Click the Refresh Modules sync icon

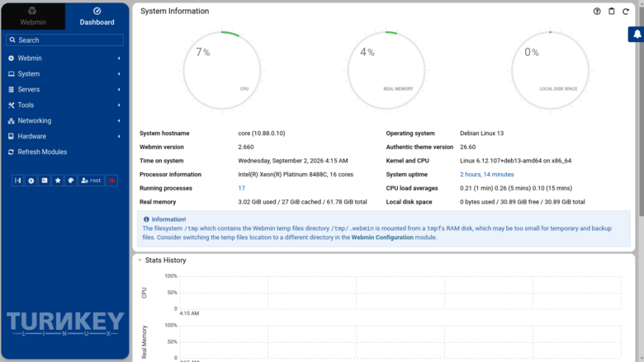point(11,152)
